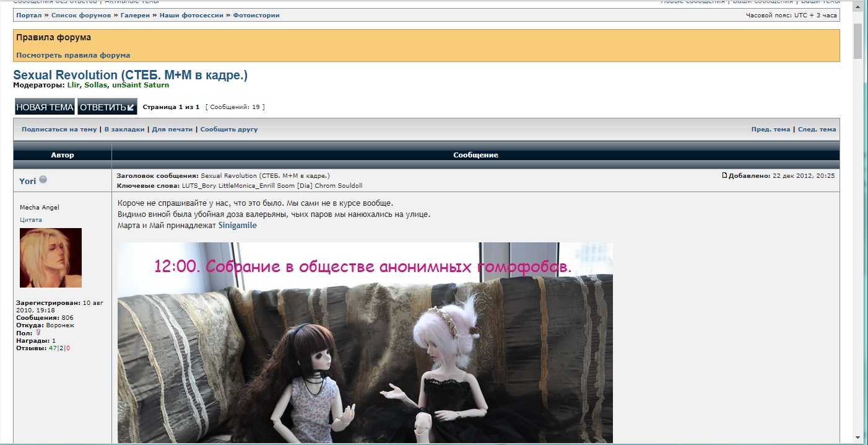Open moderator Sollas's profile
Screen dimensions: 868x445
[96, 85]
